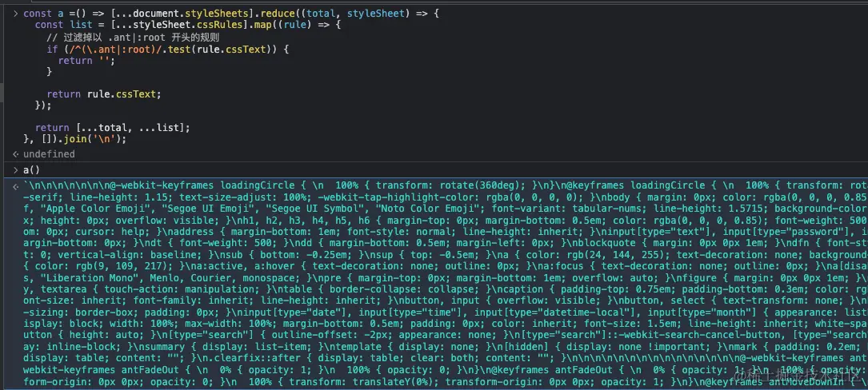Screen dimensions: 868x390
Task: Click the prompt chevron before 'a()'
Action: pyautogui.click(x=15, y=170)
